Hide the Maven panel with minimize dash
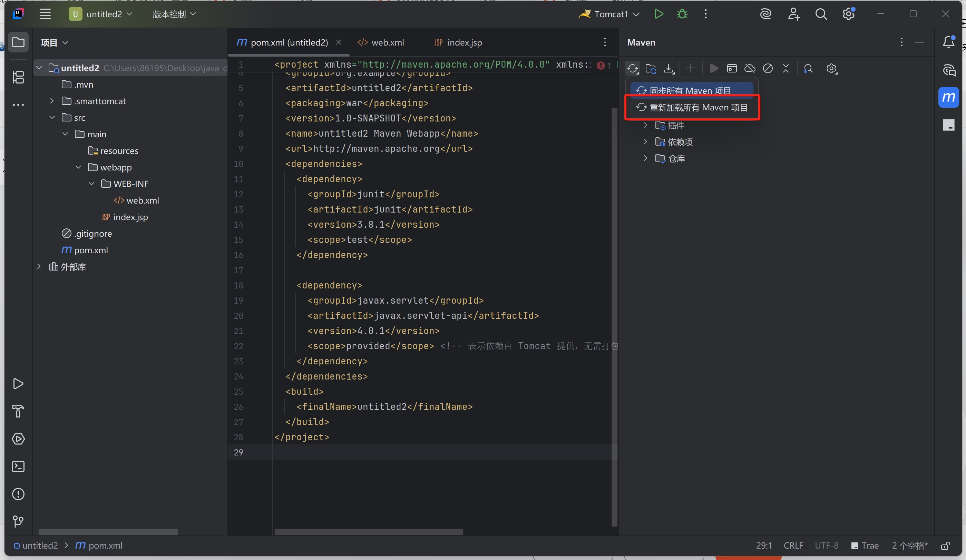The width and height of the screenshot is (966, 560). (x=920, y=42)
